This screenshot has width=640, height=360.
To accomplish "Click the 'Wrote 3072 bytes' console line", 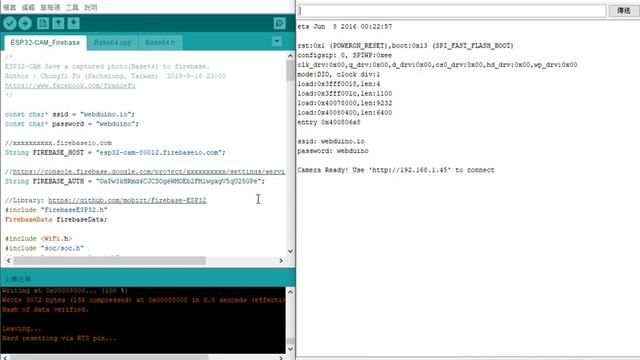I will pyautogui.click(x=143, y=300).
